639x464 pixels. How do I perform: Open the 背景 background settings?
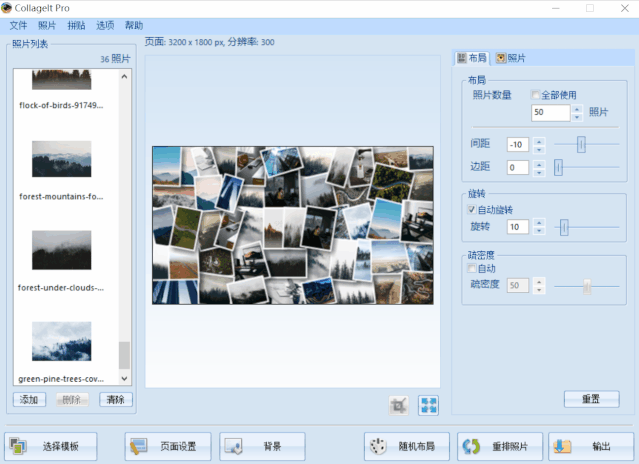(262, 446)
